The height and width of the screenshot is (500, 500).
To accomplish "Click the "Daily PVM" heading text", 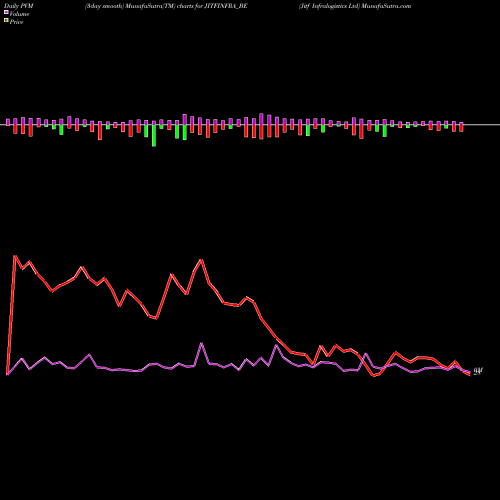I will [19, 6].
